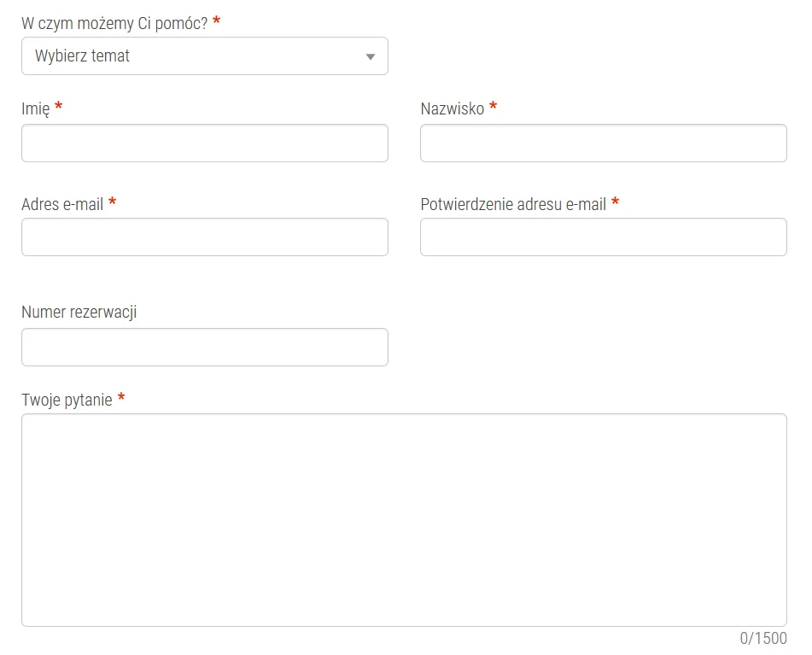Click into the Nazwisko text field

[x=603, y=143]
